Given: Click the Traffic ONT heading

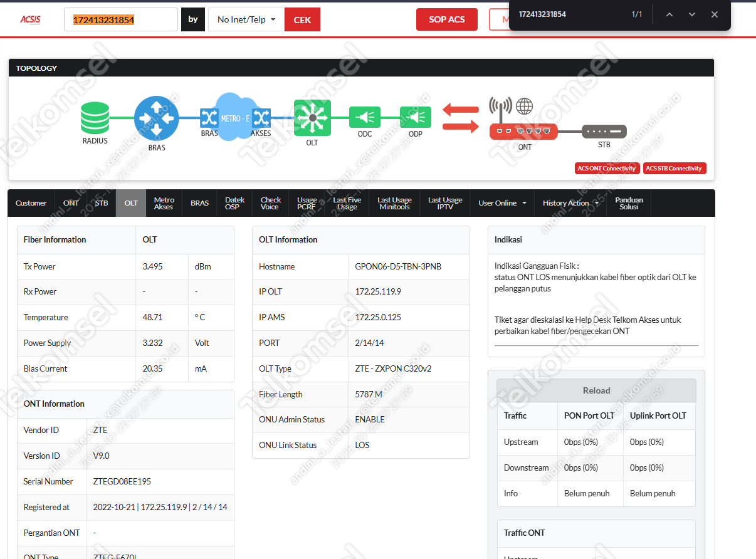Looking at the screenshot, I should (524, 533).
